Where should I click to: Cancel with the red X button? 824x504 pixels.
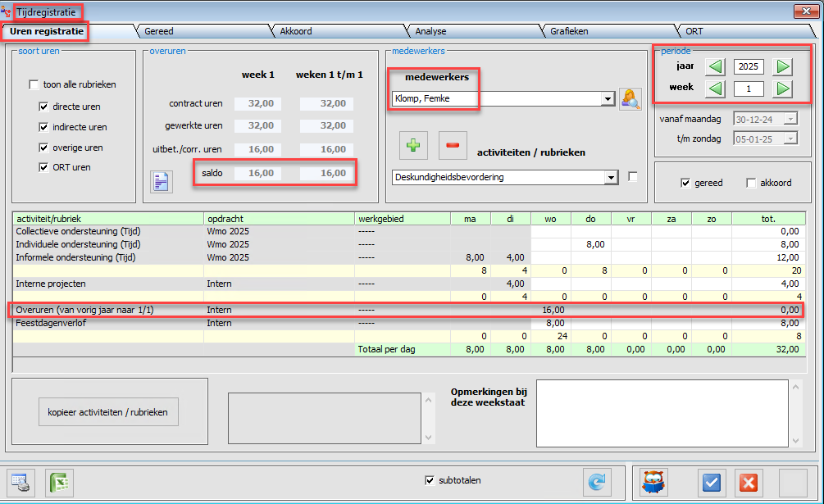(x=749, y=482)
